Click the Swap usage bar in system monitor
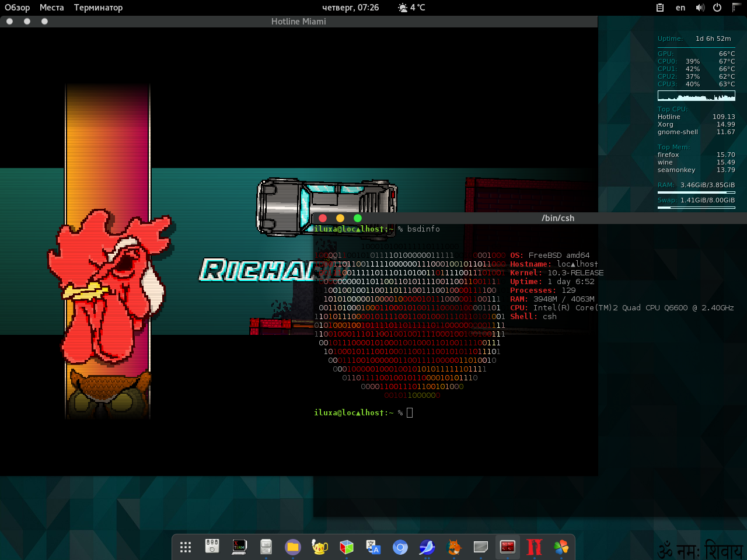The height and width of the screenshot is (560, 747). click(696, 207)
